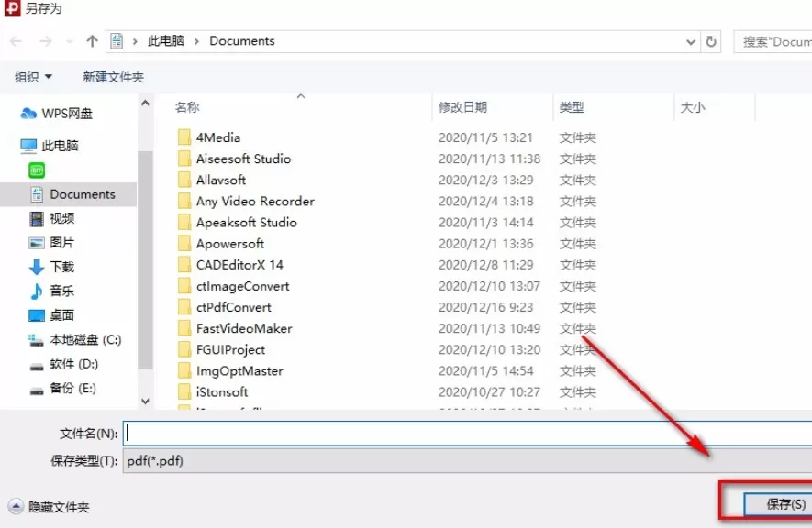This screenshot has height=528, width=812.
Task: Select the ImgOptMaster folder
Action: tap(239, 370)
